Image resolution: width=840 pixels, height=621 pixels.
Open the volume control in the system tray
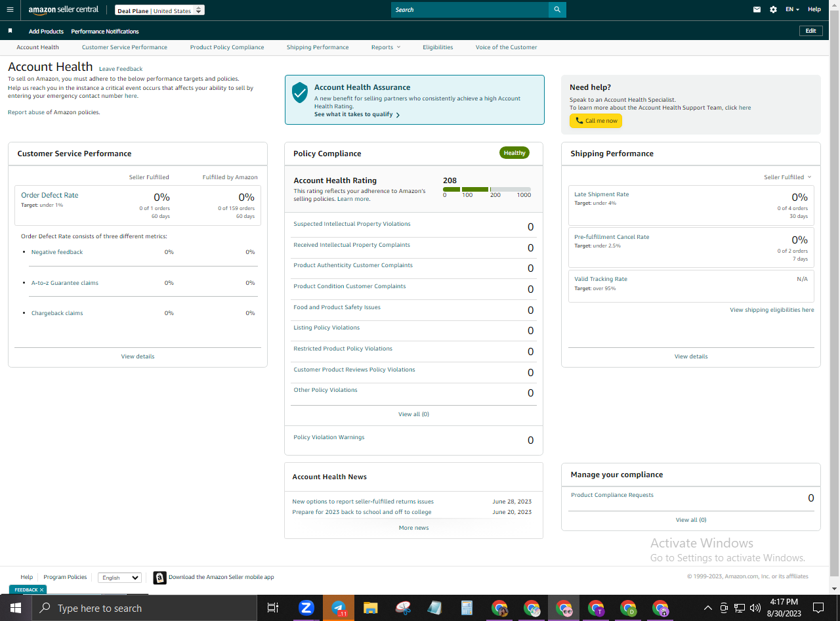[x=755, y=608]
